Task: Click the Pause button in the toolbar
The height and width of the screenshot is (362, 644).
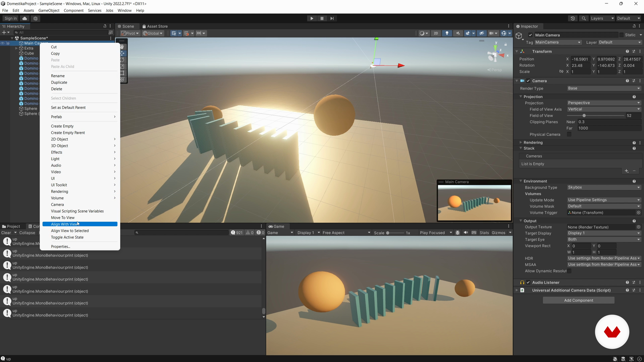Action: (x=322, y=18)
